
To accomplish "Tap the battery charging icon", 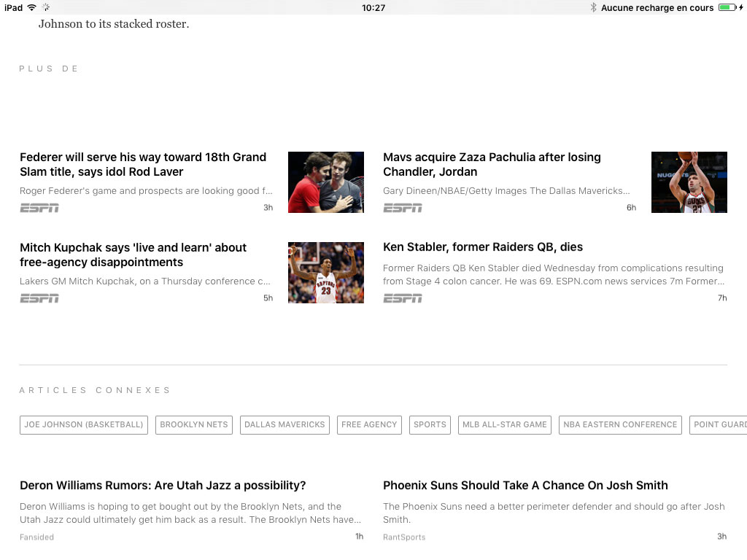I will pyautogui.click(x=731, y=7).
